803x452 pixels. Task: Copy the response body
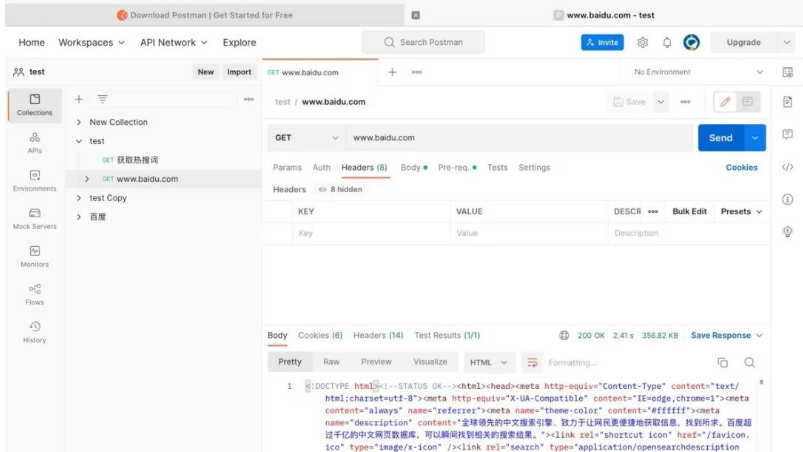click(x=723, y=362)
